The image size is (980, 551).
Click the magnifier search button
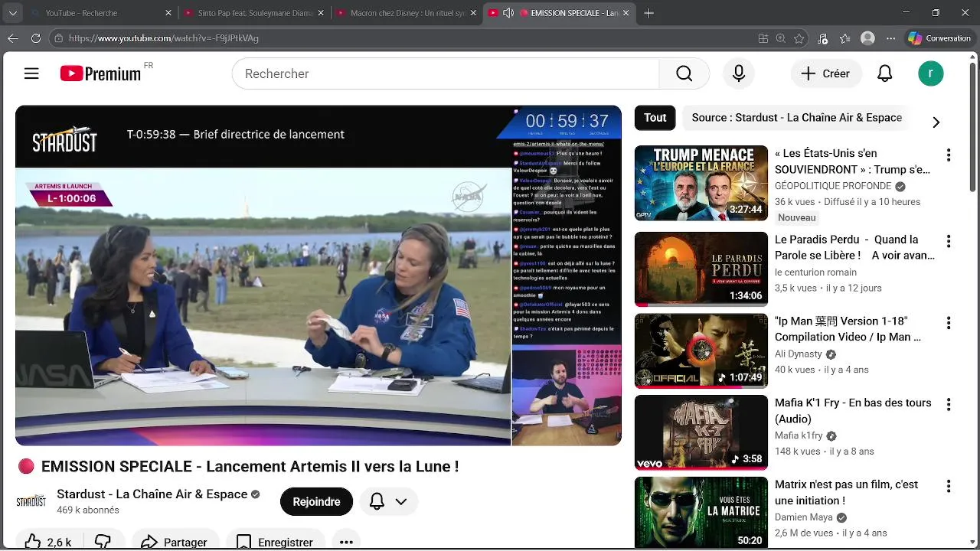(684, 73)
